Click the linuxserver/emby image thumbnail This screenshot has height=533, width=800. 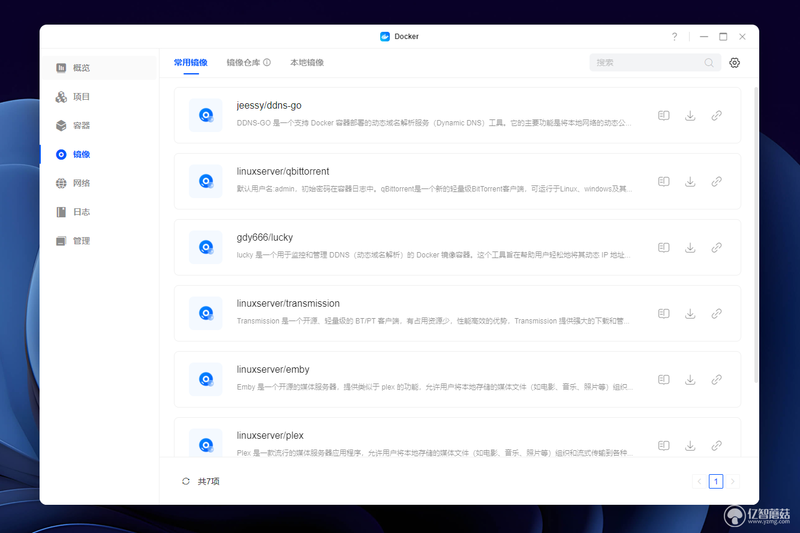pyautogui.click(x=206, y=379)
